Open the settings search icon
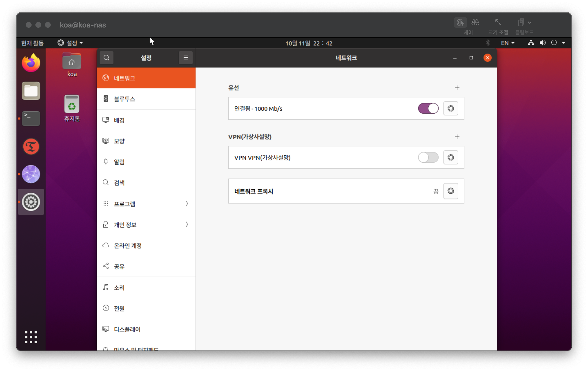588x371 pixels. (106, 58)
